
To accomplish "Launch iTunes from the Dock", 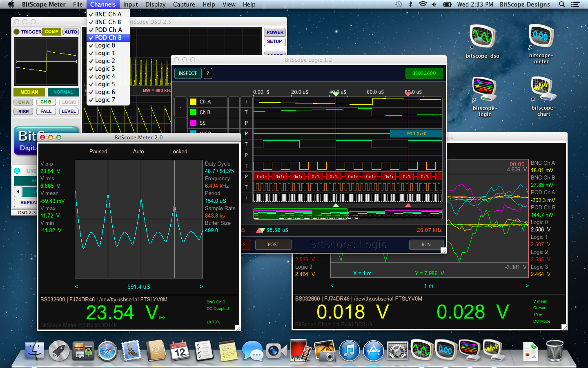I will [349, 350].
